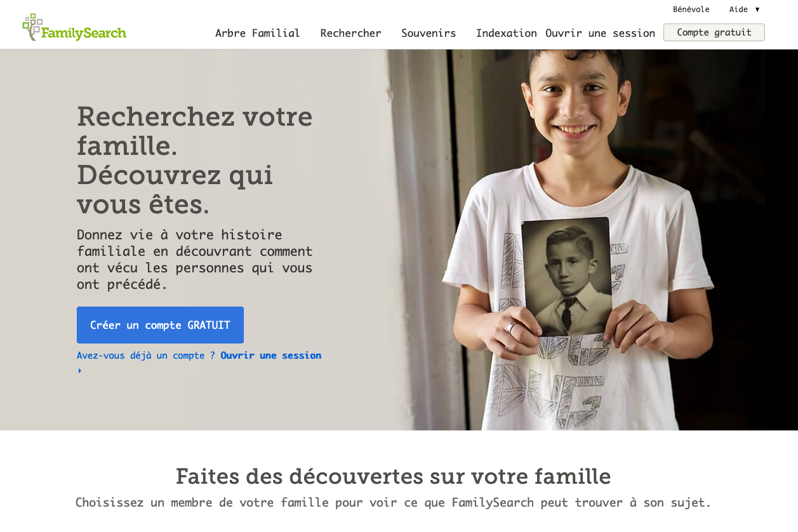Open the Arbre Familial menu
The width and height of the screenshot is (798, 532).
pos(257,33)
